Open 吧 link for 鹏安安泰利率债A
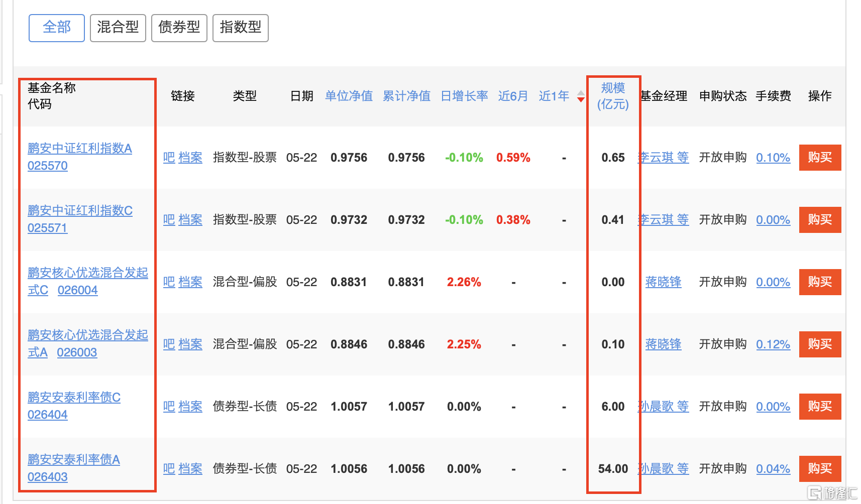 pyautogui.click(x=169, y=469)
